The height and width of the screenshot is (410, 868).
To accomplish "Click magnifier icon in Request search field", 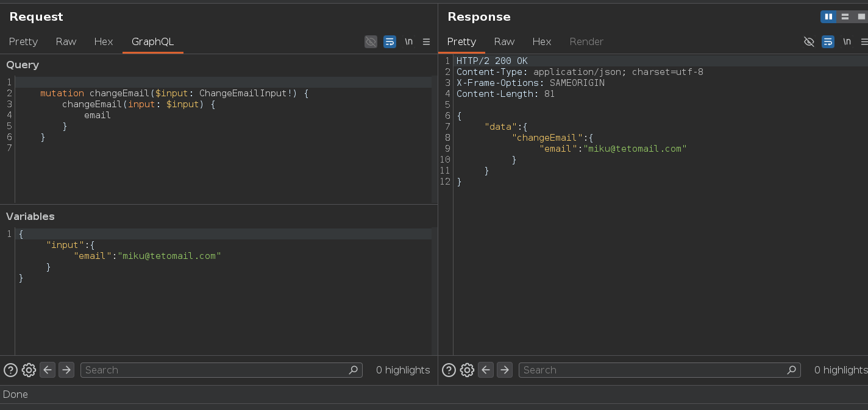I will [x=353, y=370].
